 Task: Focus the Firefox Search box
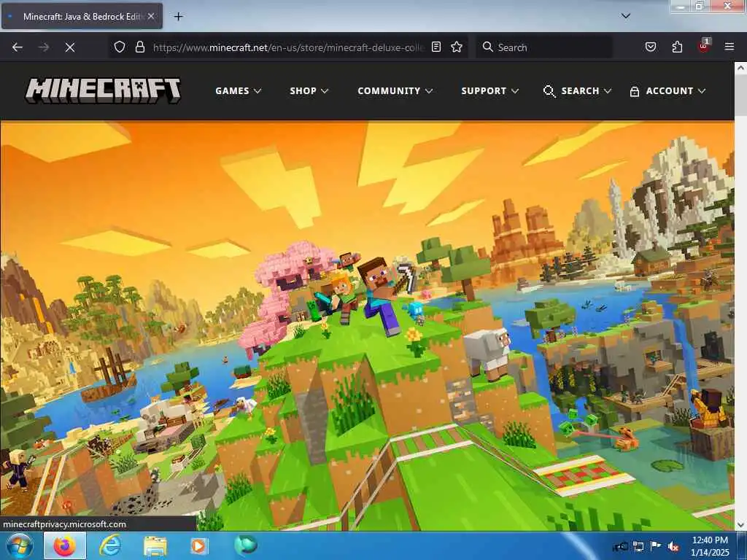pos(543,47)
